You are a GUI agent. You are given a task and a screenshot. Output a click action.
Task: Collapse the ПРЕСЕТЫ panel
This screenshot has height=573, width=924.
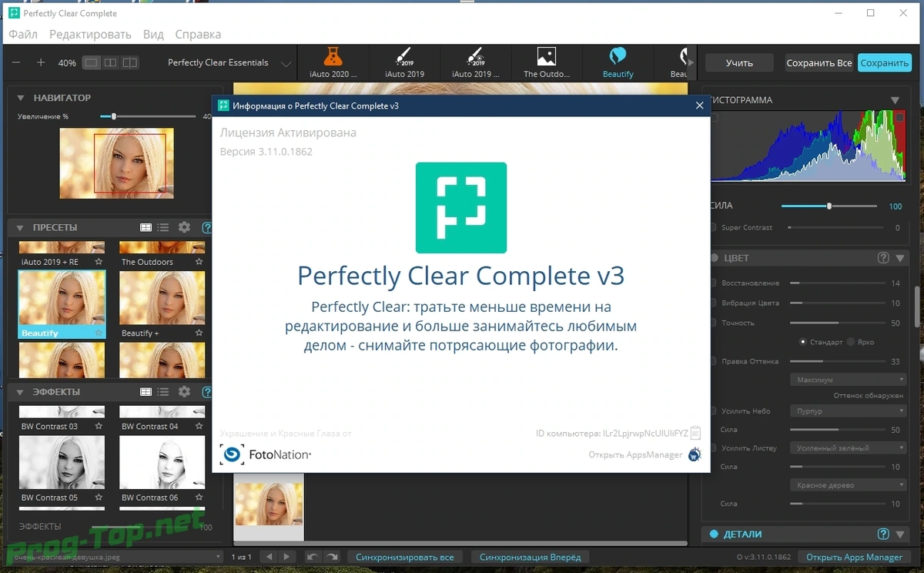point(21,227)
